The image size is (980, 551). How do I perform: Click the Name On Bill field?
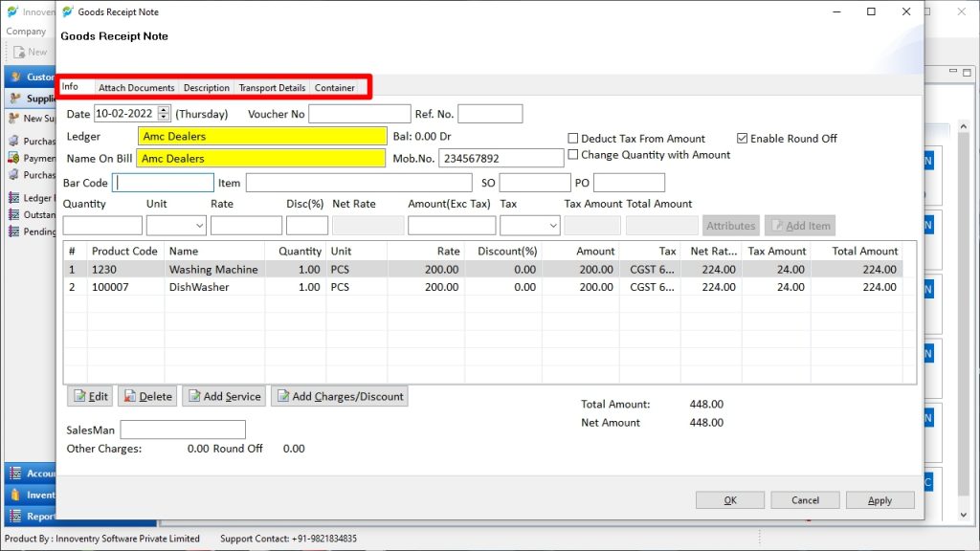click(260, 158)
